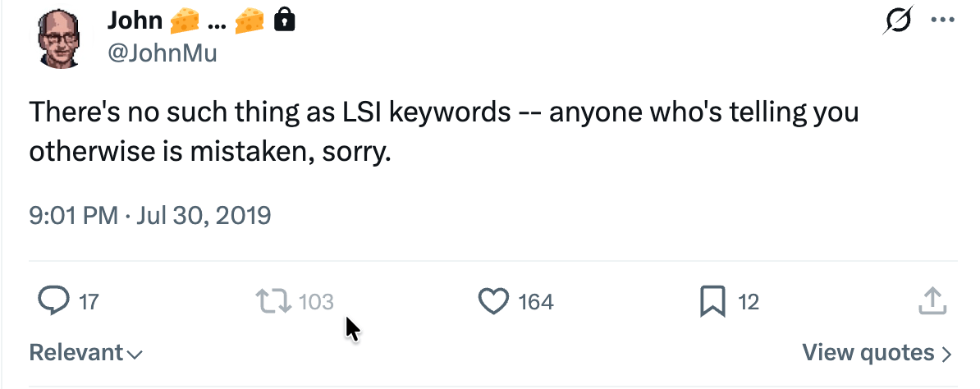
Task: Open View quotes link
Action: [x=868, y=353]
